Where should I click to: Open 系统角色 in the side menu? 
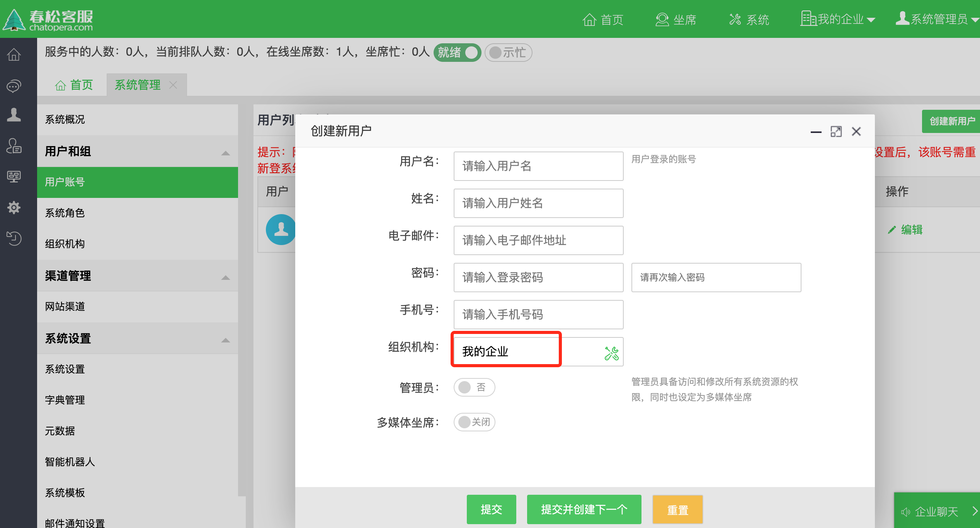[137, 213]
